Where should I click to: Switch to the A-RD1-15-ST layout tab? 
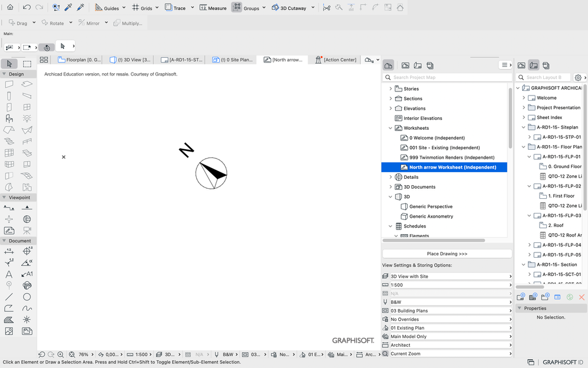point(182,60)
